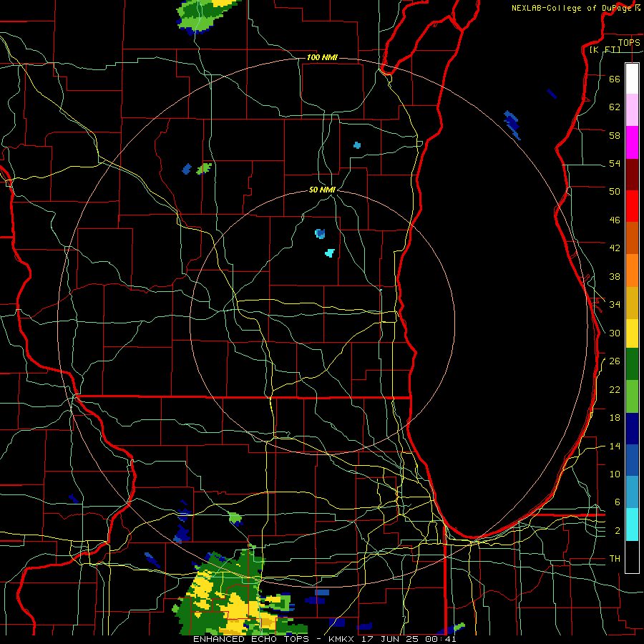
Task: Select the gold legend swatch
Action: click(632, 303)
